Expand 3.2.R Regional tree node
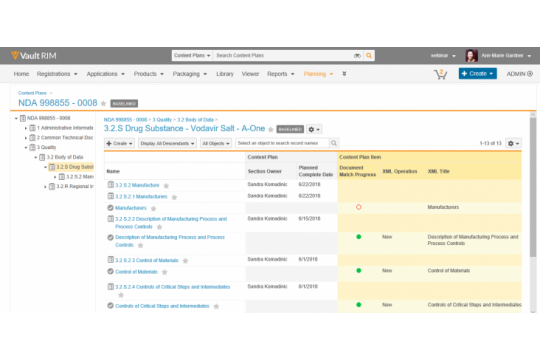This screenshot has height=360, width=540. (45, 187)
